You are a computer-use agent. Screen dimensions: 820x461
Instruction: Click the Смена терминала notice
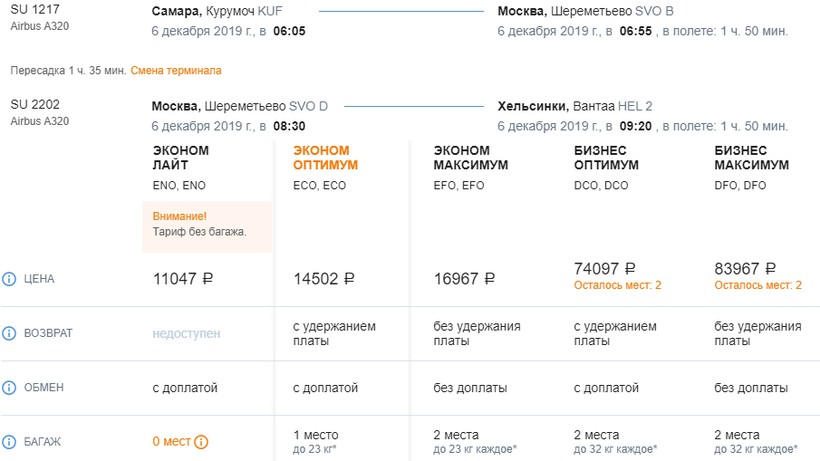(x=176, y=71)
